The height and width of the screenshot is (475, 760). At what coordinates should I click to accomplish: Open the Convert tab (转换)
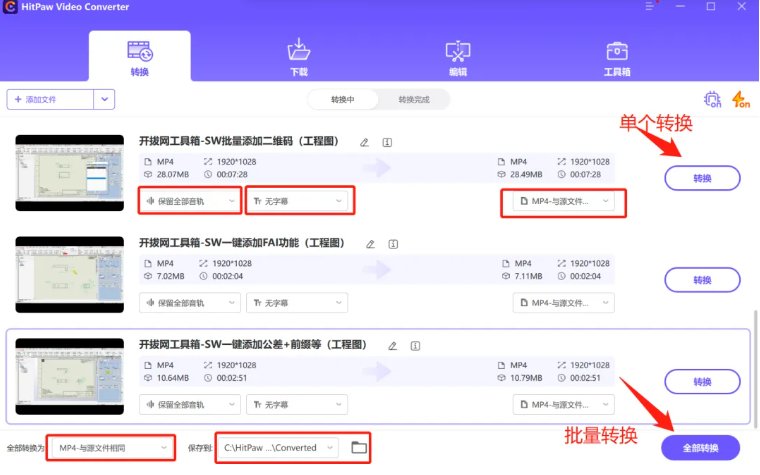point(140,57)
